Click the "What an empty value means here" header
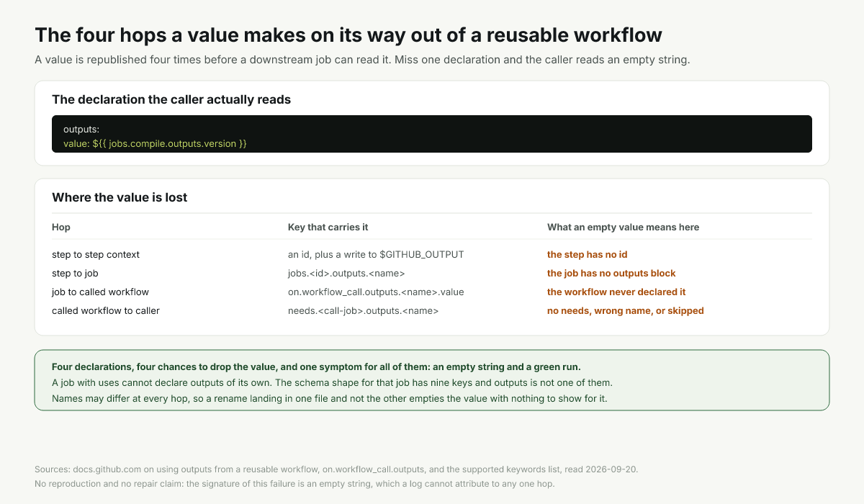This screenshot has height=504, width=864. pos(623,227)
